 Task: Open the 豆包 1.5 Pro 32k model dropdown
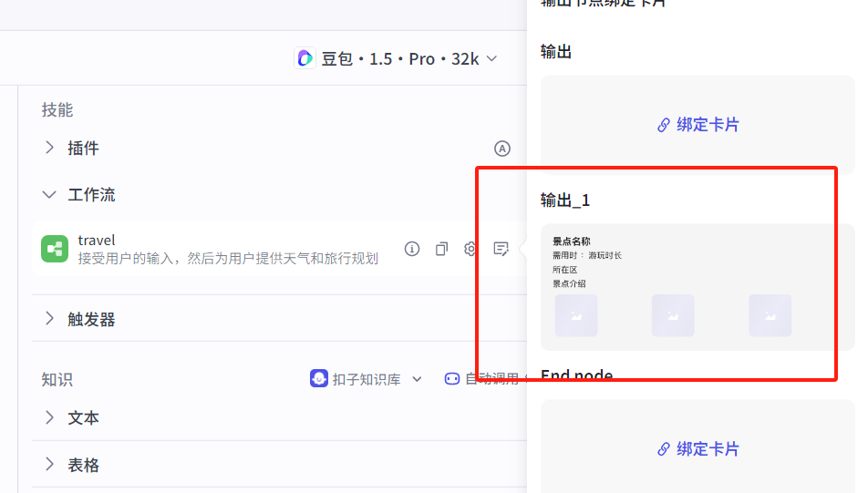coord(397,58)
